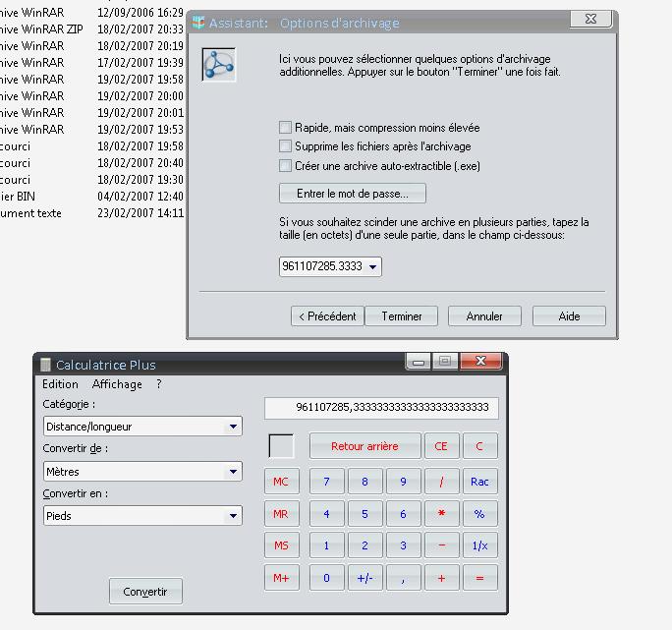Close the Options d'archivage dialog

(x=590, y=19)
